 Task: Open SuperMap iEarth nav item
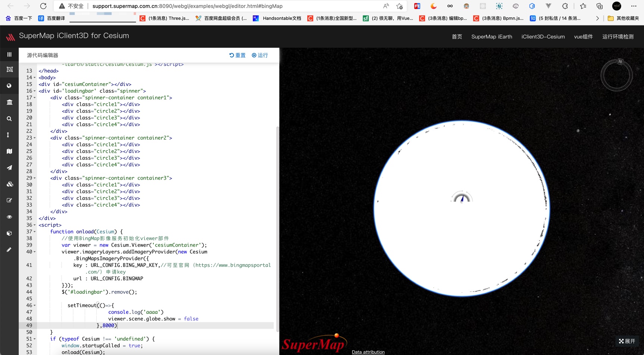click(x=491, y=37)
